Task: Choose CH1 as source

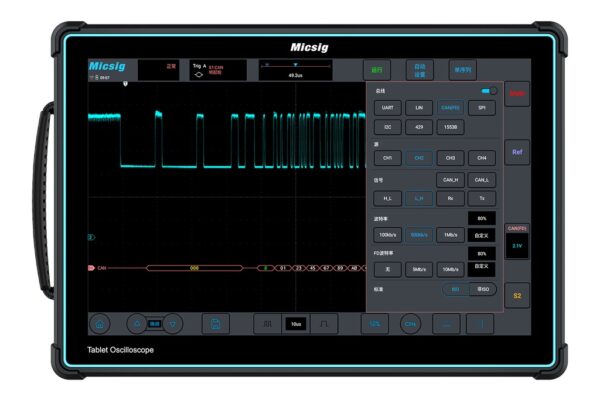Action: tap(388, 158)
